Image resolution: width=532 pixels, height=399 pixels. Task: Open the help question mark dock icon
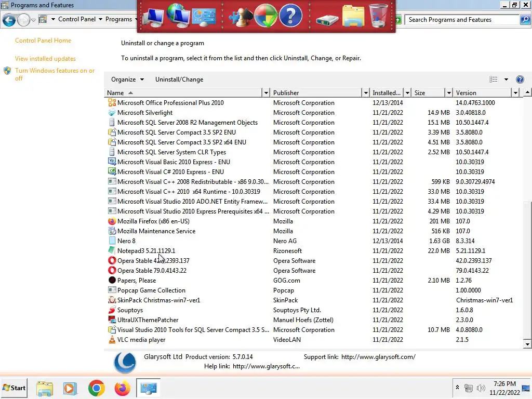pos(290,16)
